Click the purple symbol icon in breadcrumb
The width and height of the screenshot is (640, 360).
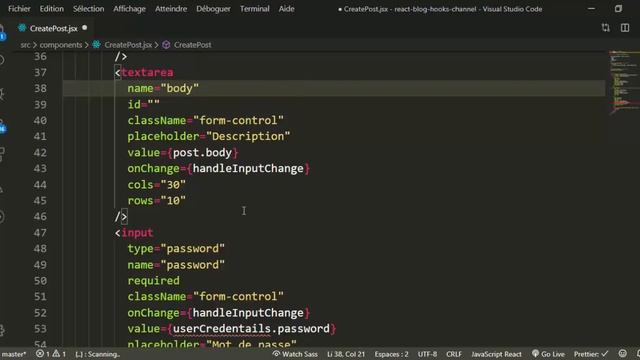coord(166,45)
